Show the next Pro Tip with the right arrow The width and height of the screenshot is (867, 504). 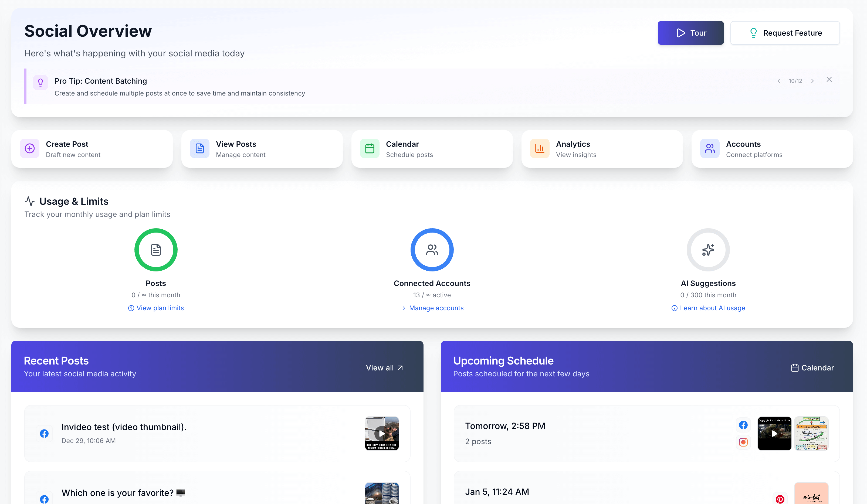coord(812,81)
